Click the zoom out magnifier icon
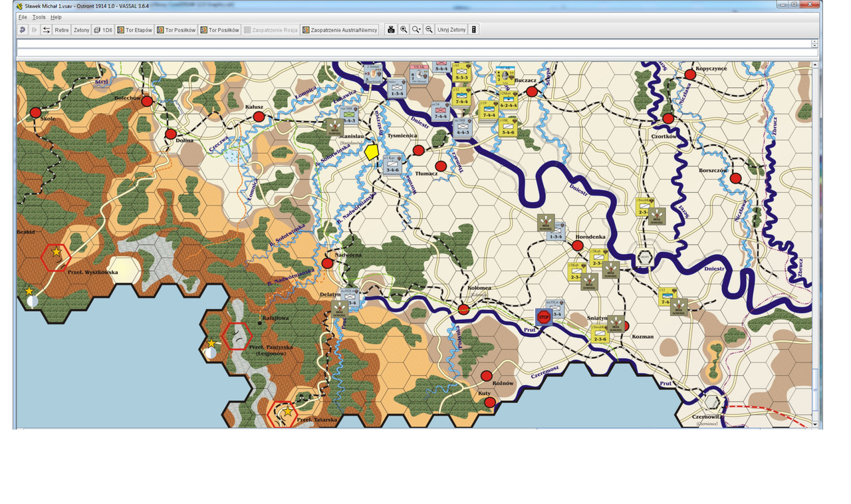 pos(429,30)
